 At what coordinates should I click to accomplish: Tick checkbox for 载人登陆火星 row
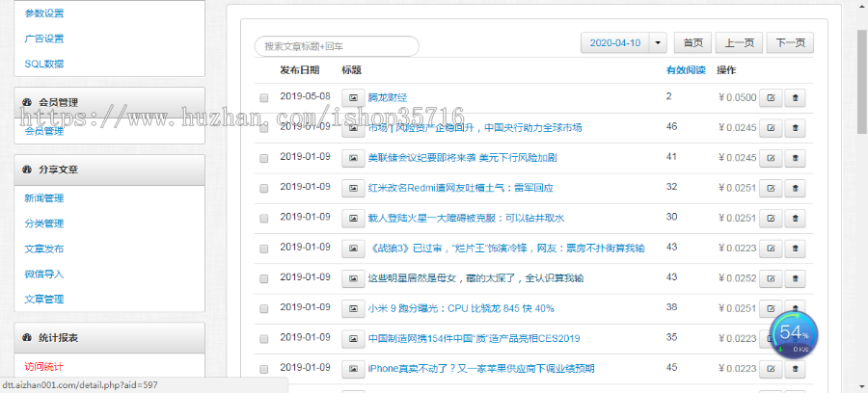click(263, 219)
